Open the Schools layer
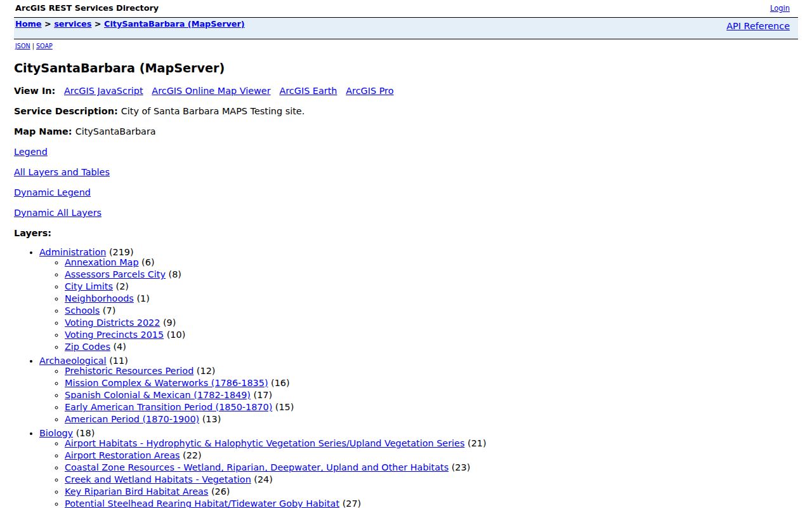Screen dimensions: 812x508 [x=82, y=311]
